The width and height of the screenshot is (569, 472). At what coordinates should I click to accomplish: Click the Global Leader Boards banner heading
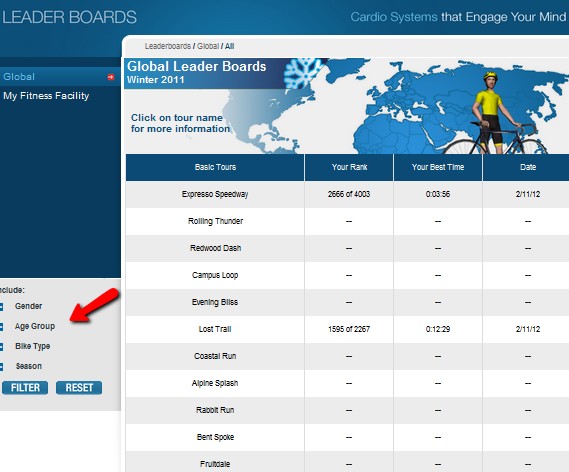pyautogui.click(x=197, y=66)
